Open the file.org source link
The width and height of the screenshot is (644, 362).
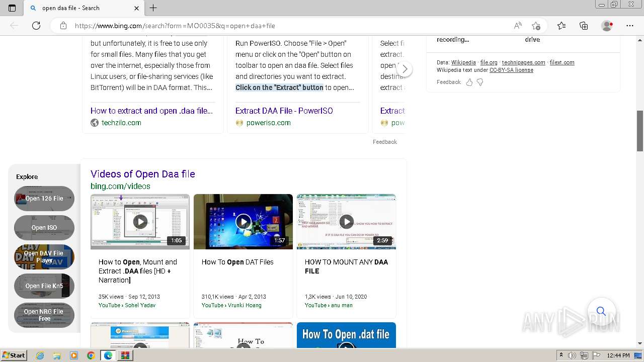click(x=489, y=62)
